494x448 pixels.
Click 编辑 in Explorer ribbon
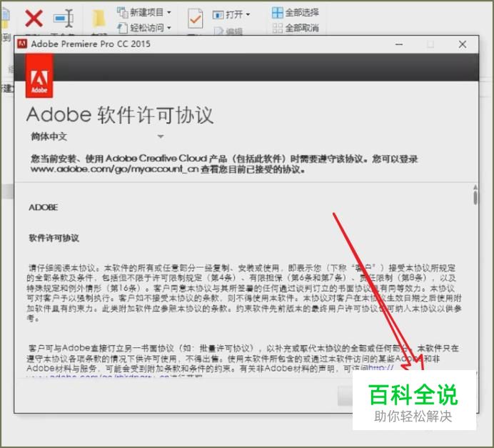228,31
